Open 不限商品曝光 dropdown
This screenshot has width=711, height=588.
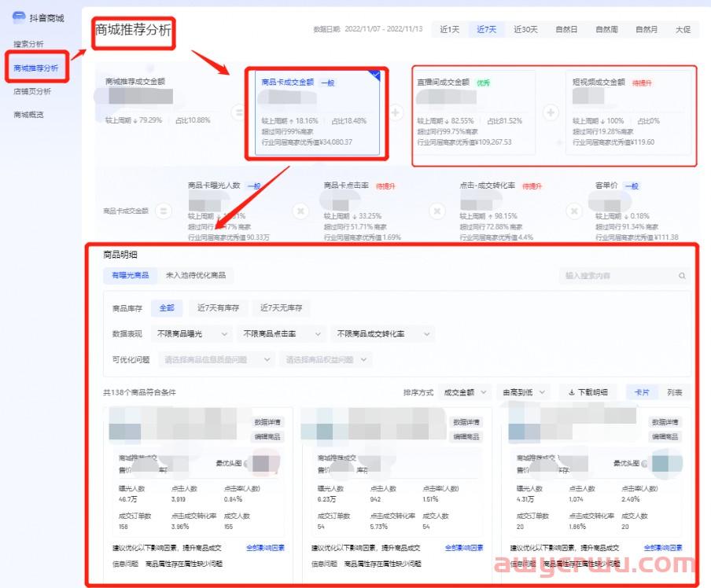pyautogui.click(x=192, y=333)
